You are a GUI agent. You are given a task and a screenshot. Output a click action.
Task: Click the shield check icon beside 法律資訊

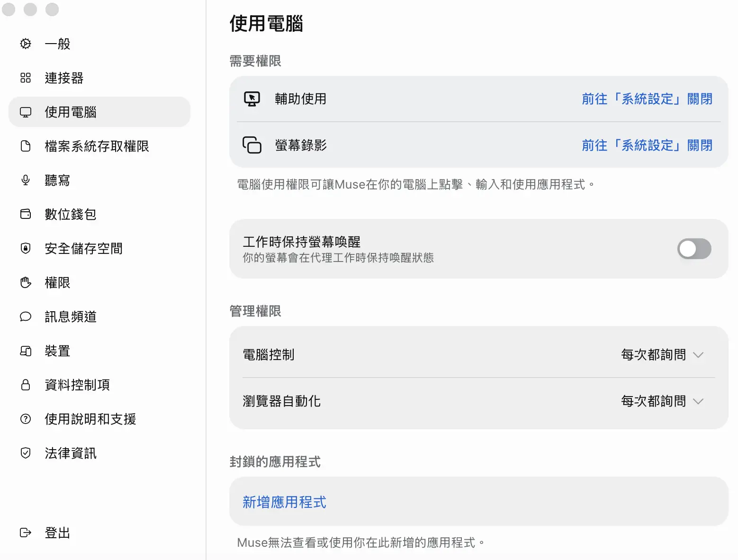(26, 453)
